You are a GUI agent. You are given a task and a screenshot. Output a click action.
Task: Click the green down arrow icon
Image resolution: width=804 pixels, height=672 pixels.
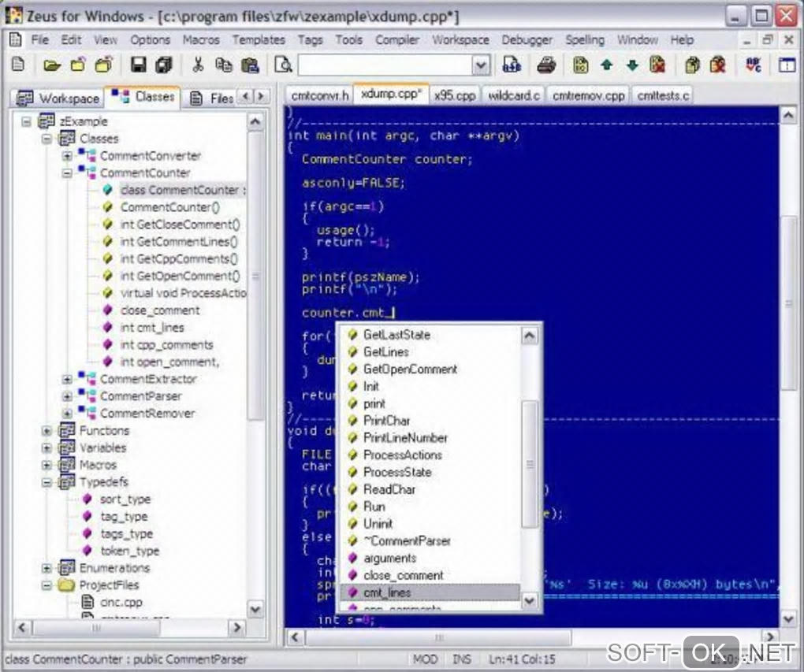point(632,65)
